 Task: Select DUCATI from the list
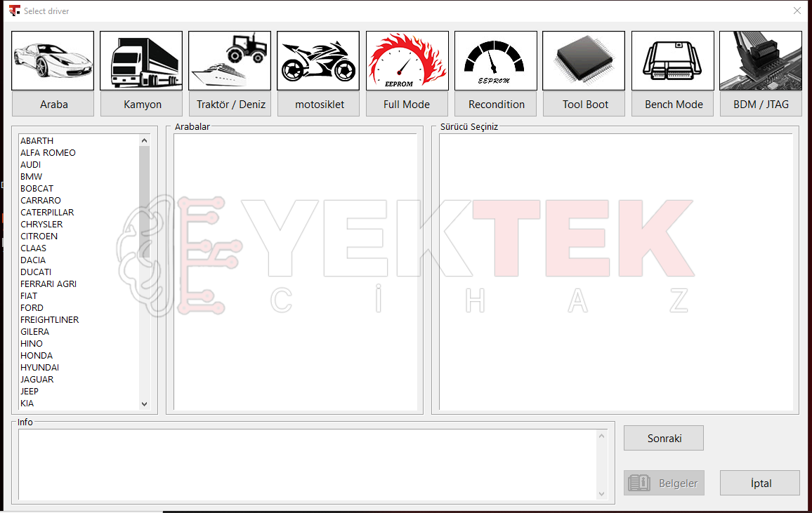pos(36,272)
